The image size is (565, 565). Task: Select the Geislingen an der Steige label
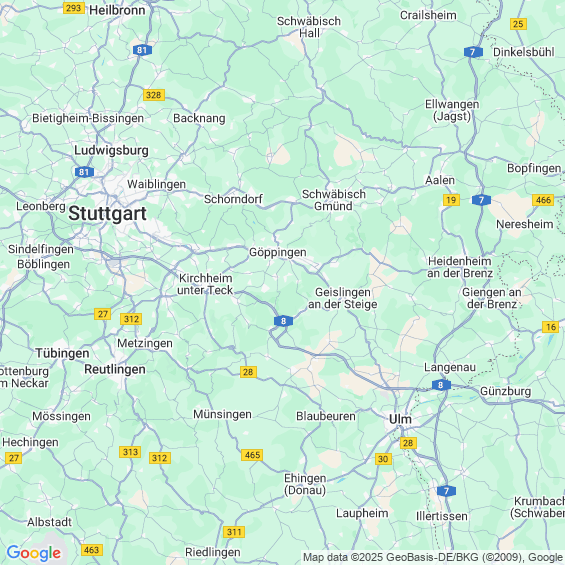[x=343, y=298]
